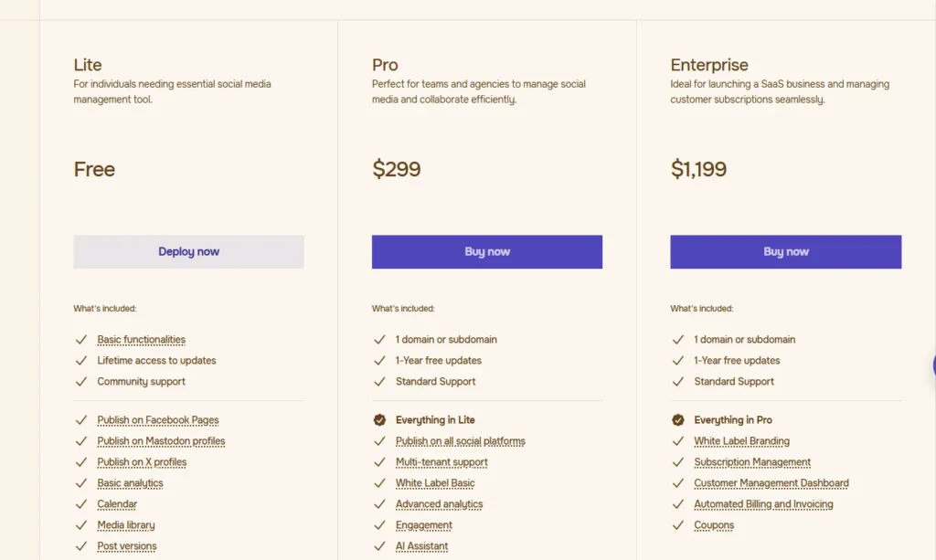Open the Publish on all social platforms link
Image resolution: width=936 pixels, height=560 pixels.
click(x=461, y=441)
